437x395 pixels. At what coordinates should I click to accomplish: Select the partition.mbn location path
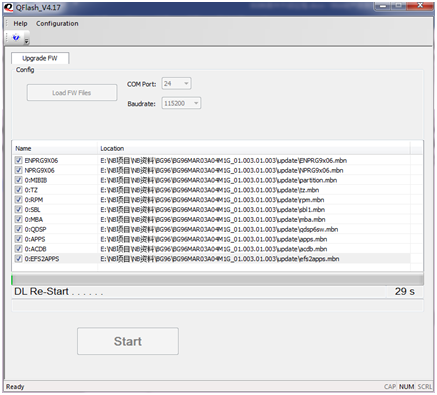click(x=219, y=180)
